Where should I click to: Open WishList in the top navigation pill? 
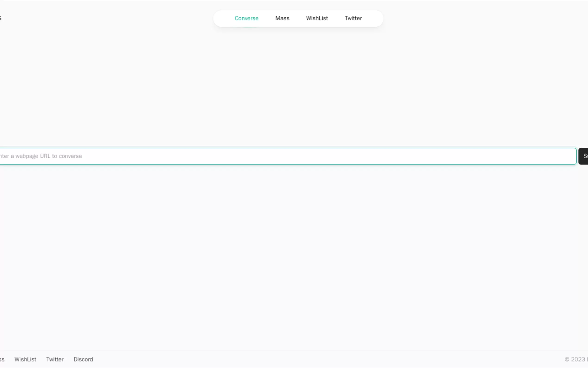tap(317, 18)
